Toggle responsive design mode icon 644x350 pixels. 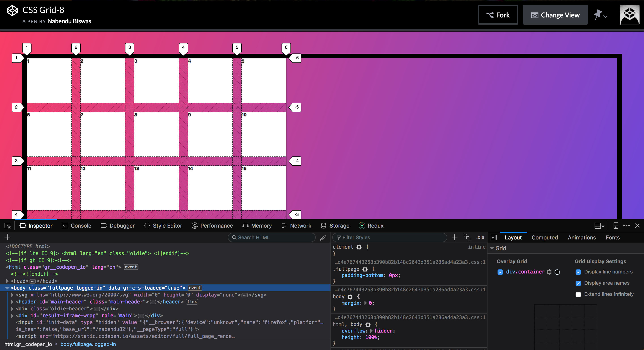[x=616, y=226]
